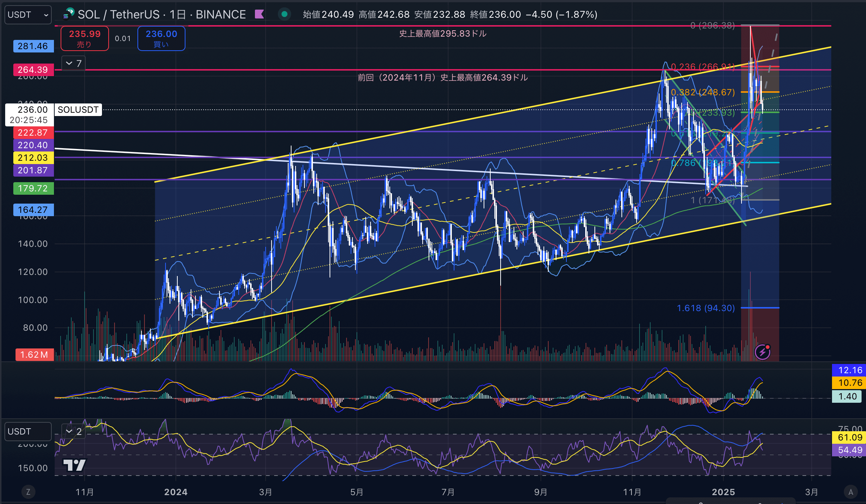Click the 236.00 buy button

coord(161,38)
